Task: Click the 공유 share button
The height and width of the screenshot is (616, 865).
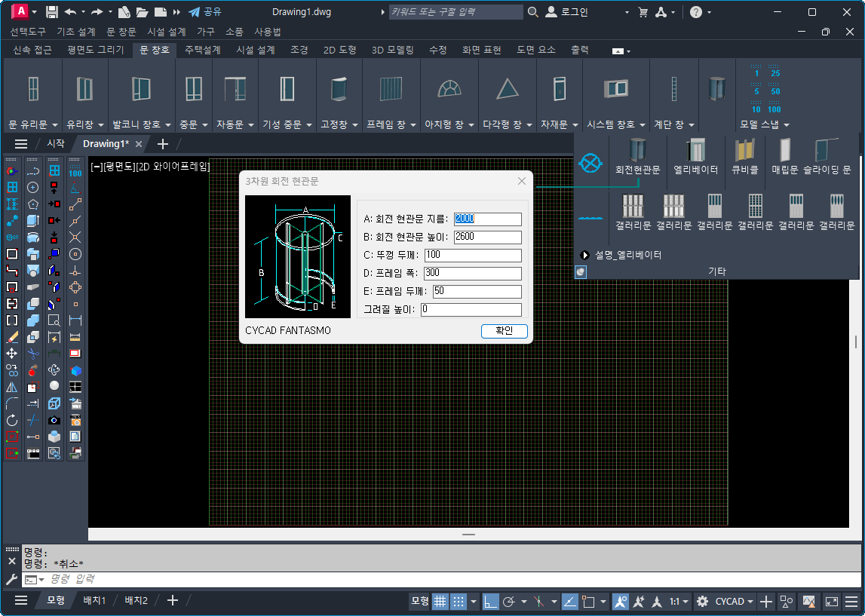Action: tap(204, 12)
